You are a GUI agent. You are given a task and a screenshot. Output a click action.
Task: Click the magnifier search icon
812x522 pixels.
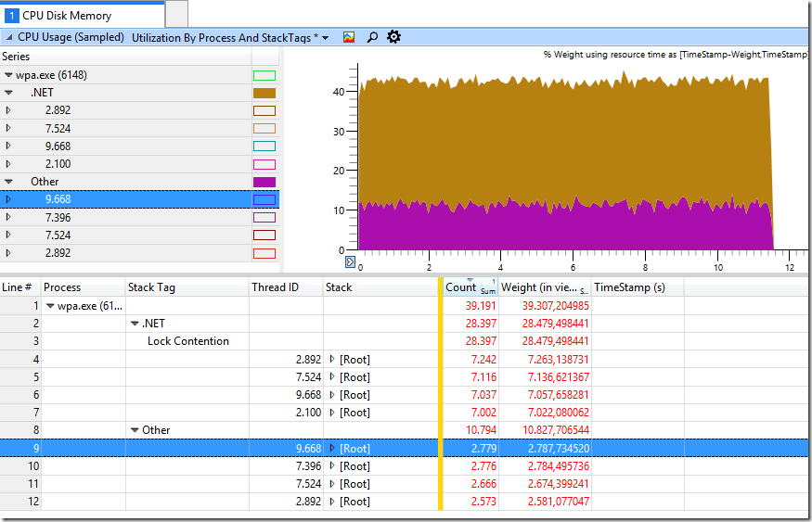click(372, 37)
